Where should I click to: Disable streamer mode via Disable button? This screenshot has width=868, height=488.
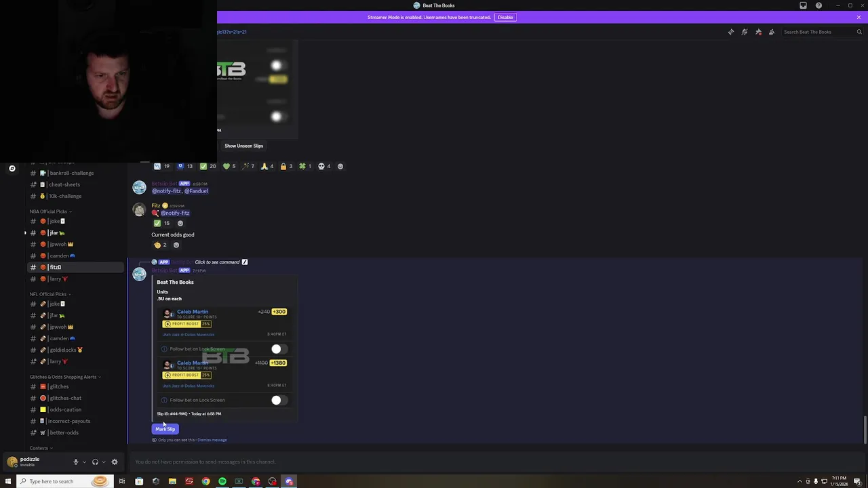(505, 17)
